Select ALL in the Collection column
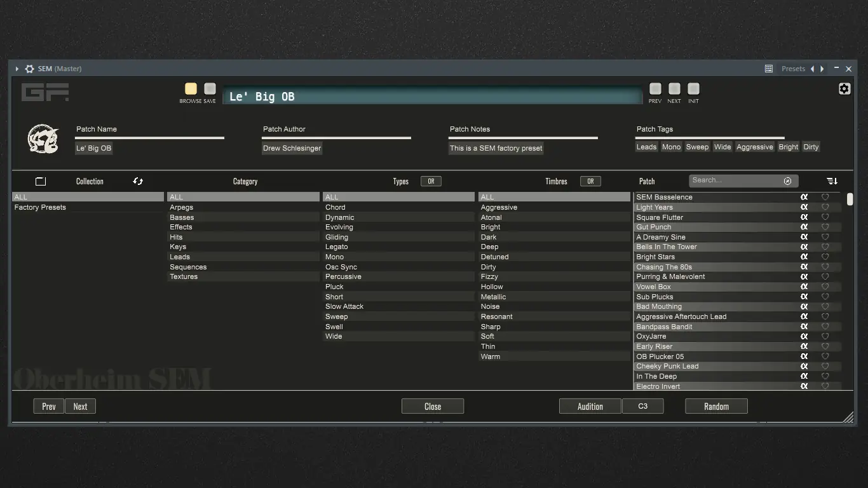This screenshot has width=868, height=488. (88, 197)
